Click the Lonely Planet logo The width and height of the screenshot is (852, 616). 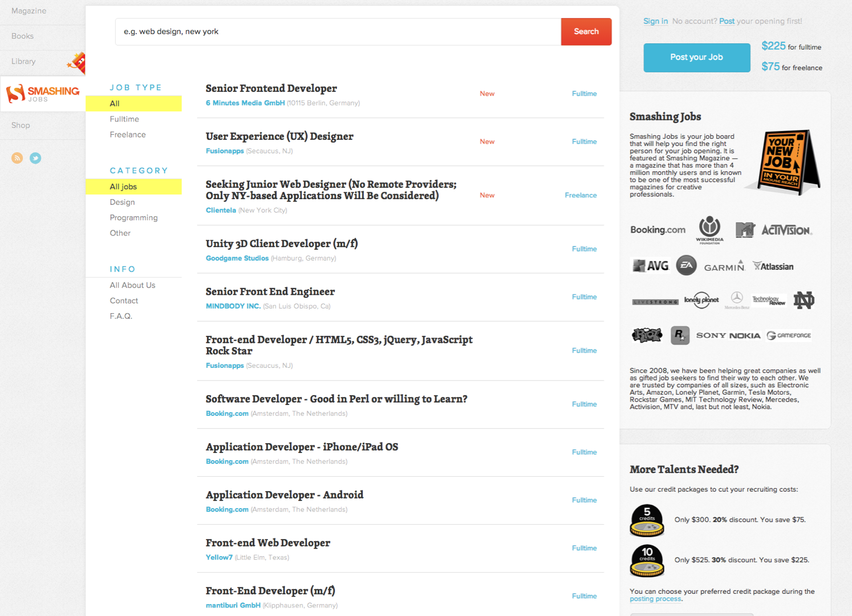[701, 299]
